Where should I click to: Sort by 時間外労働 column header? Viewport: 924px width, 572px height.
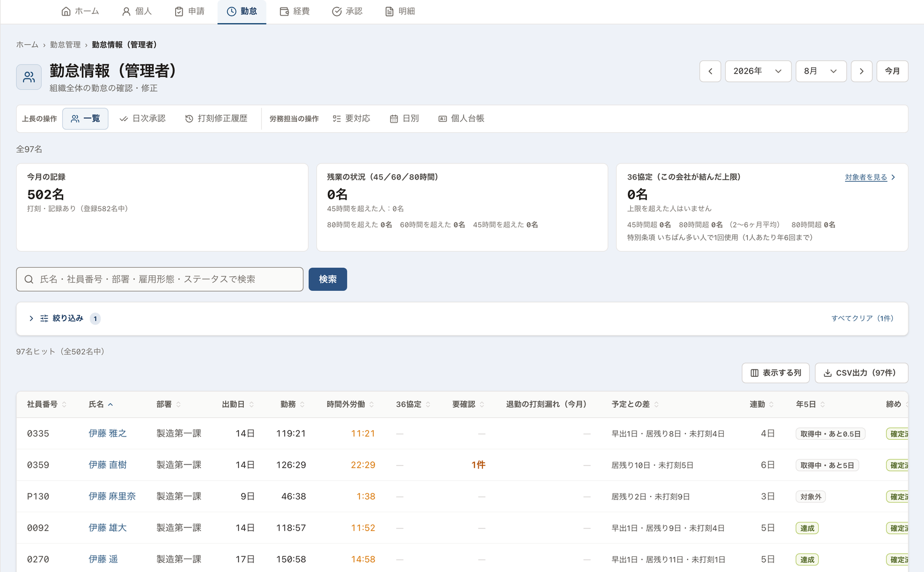click(x=351, y=404)
